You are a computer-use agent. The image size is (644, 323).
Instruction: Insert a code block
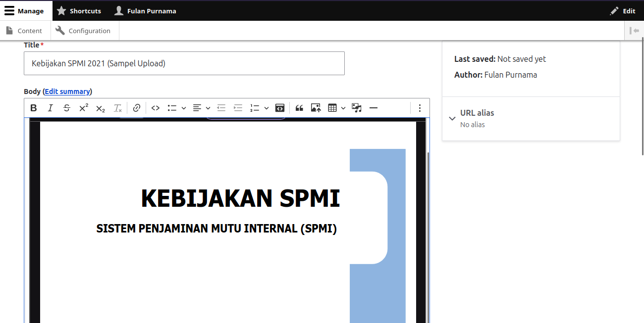pyautogui.click(x=280, y=108)
